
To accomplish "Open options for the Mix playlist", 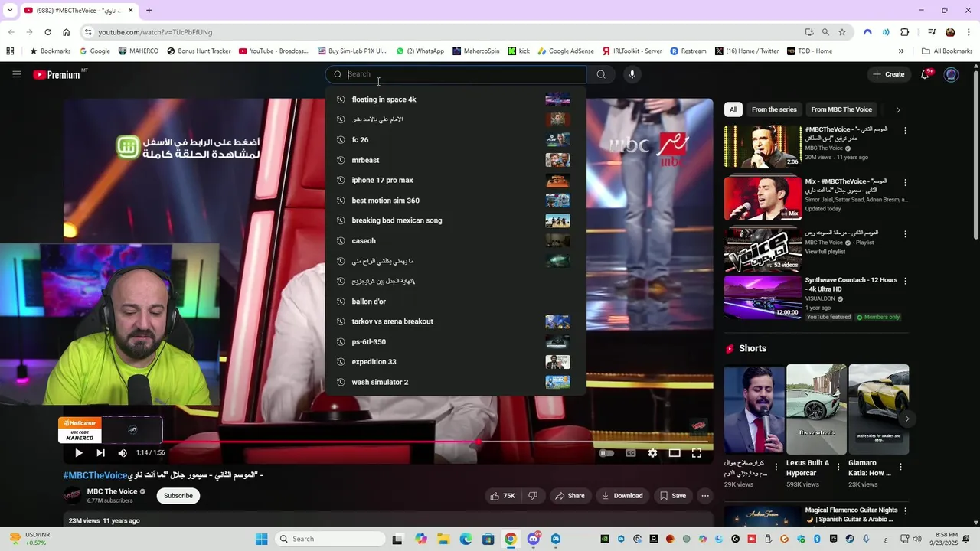I will 905,183.
